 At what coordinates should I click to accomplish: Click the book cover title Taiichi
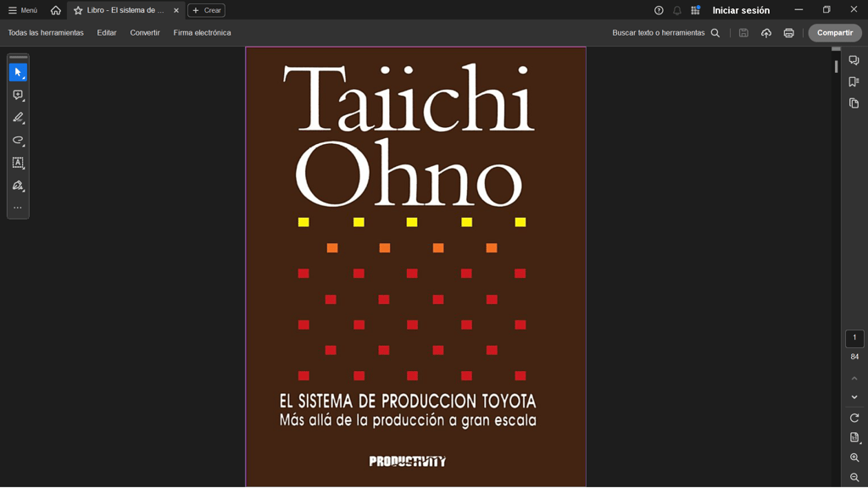point(409,98)
